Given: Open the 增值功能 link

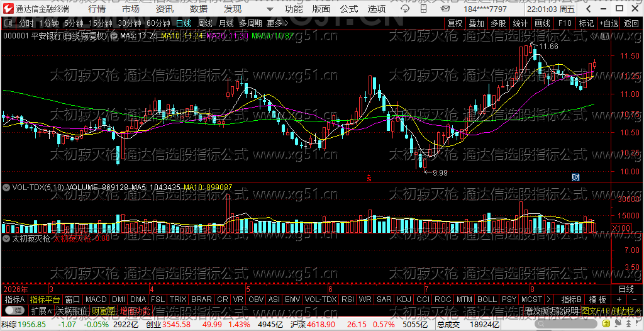Looking at the screenshot, I should point(135,310).
